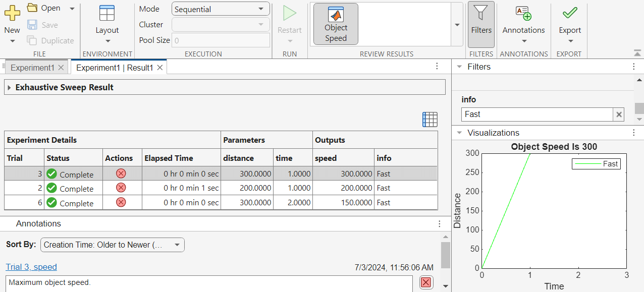Open the Layout menu icon
644x292 pixels.
pyautogui.click(x=107, y=14)
